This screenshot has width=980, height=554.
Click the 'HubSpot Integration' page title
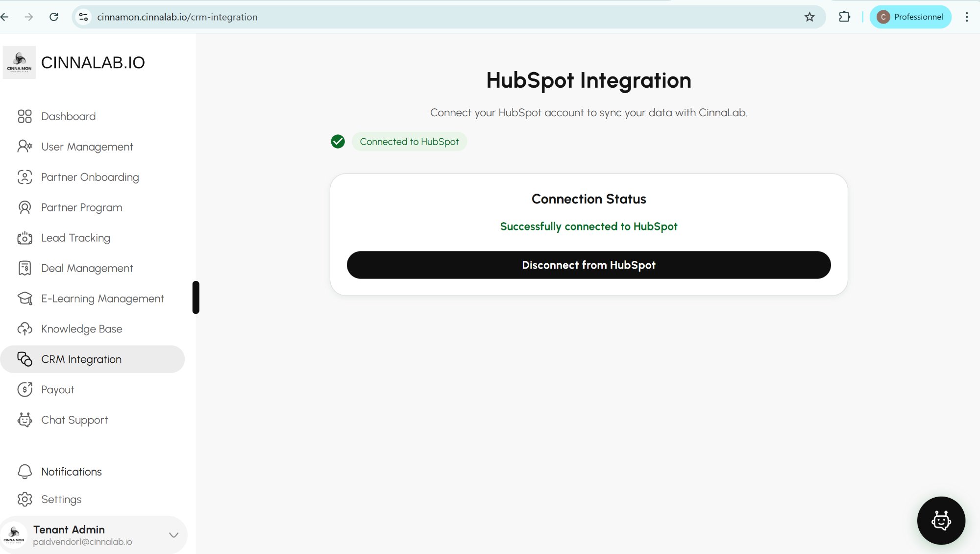588,80
